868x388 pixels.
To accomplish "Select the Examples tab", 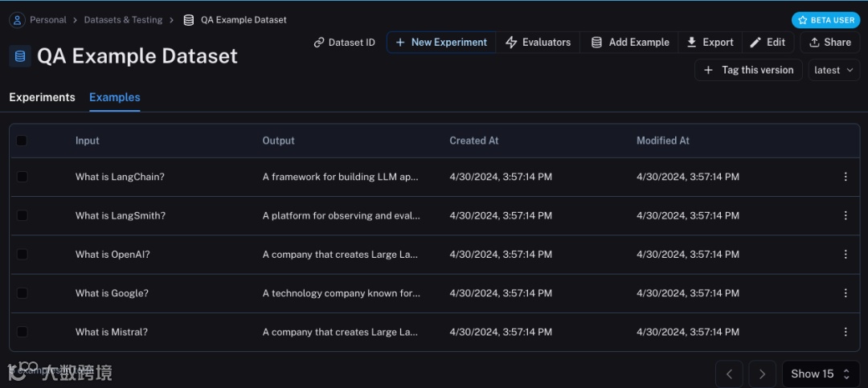I will coord(115,97).
